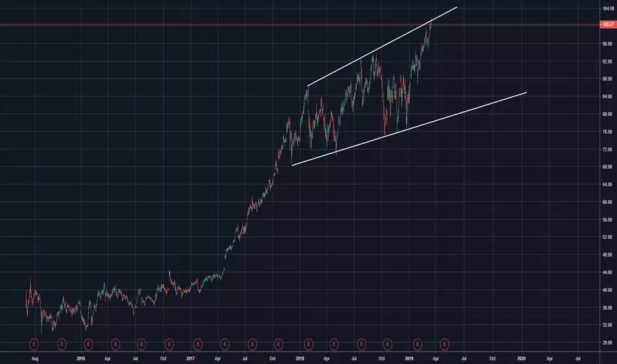Image resolution: width=617 pixels, height=364 pixels.
Task: Open the earnings marker between Aug and 2016
Action: 62,344
